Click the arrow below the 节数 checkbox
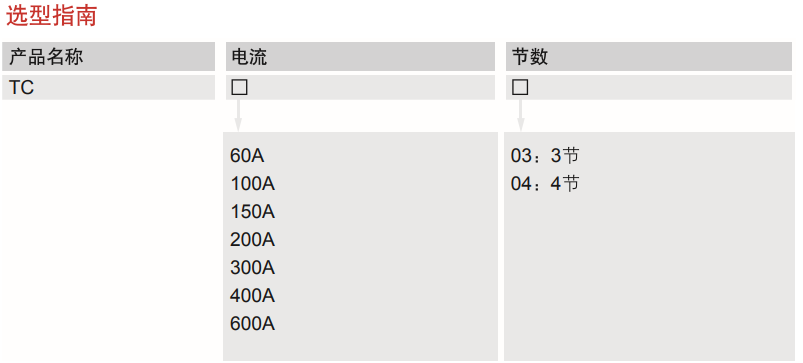The height and width of the screenshot is (363, 803). tap(520, 116)
